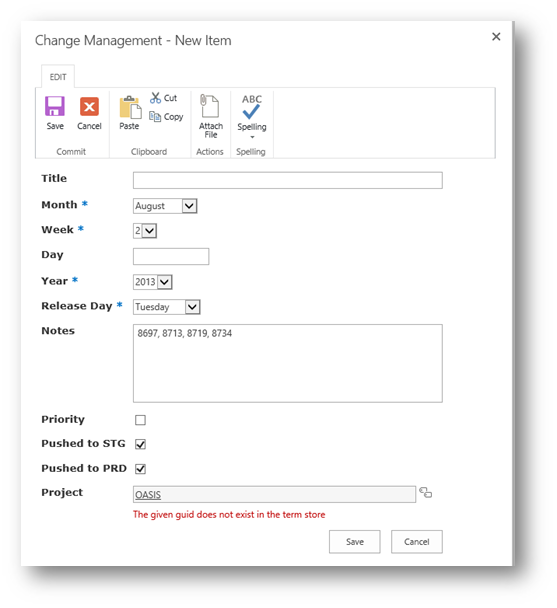
Task: Run the ABC Spelling check icon
Action: pyautogui.click(x=251, y=107)
